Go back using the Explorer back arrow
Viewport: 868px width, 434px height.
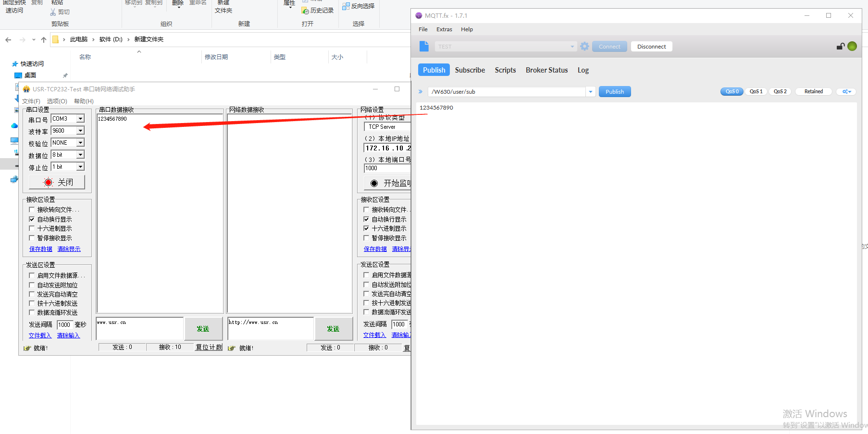pyautogui.click(x=8, y=39)
